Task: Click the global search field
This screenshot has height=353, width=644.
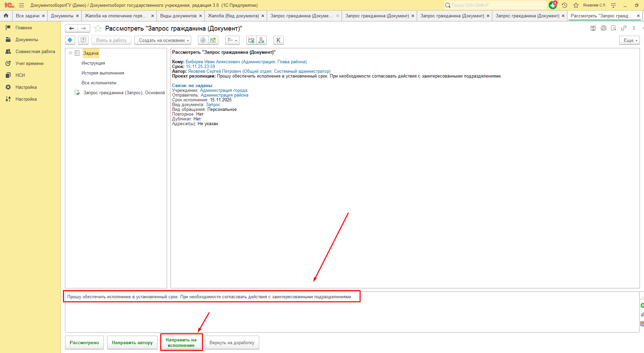Action: pyautogui.click(x=495, y=5)
